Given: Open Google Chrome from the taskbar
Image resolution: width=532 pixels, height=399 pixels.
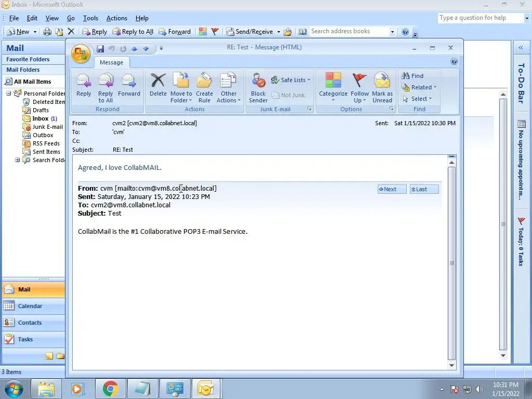Looking at the screenshot, I should click(110, 389).
